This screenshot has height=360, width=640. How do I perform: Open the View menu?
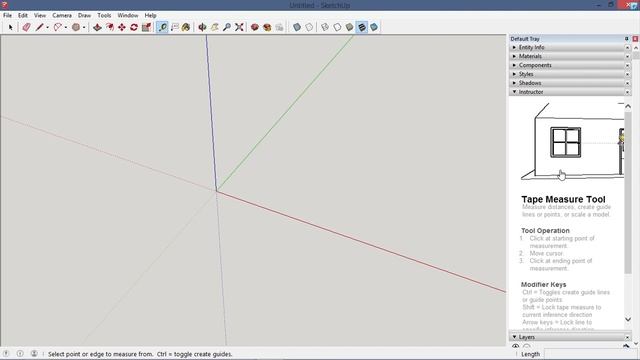point(40,15)
